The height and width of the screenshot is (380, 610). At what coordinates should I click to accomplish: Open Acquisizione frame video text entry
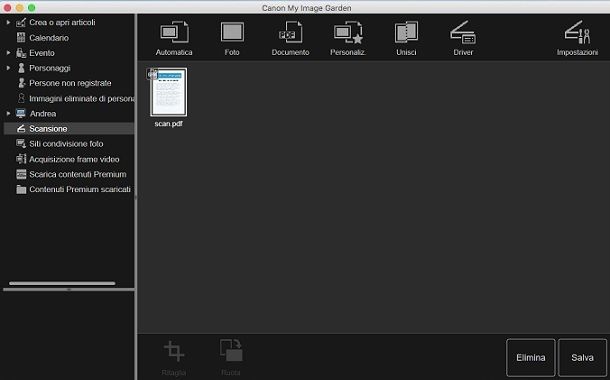74,159
